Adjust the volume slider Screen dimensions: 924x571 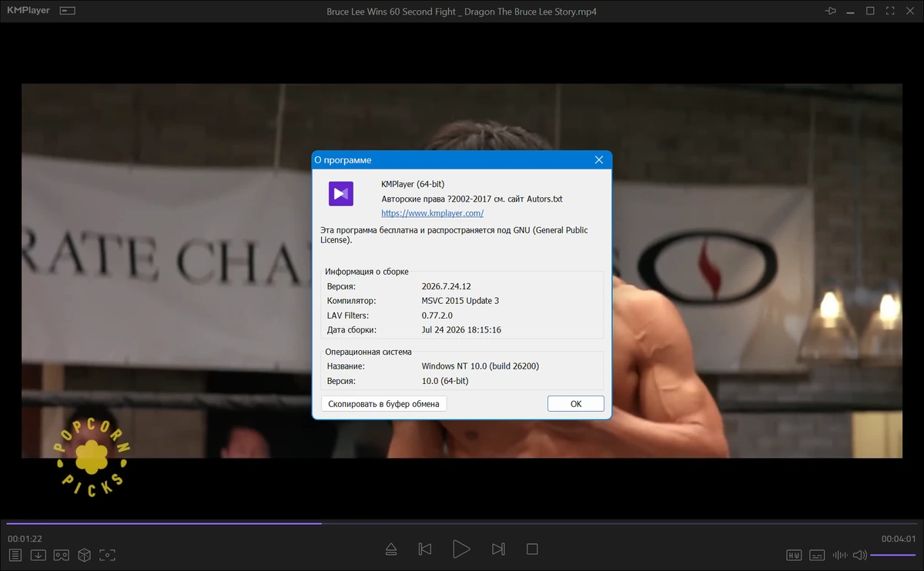[893, 555]
